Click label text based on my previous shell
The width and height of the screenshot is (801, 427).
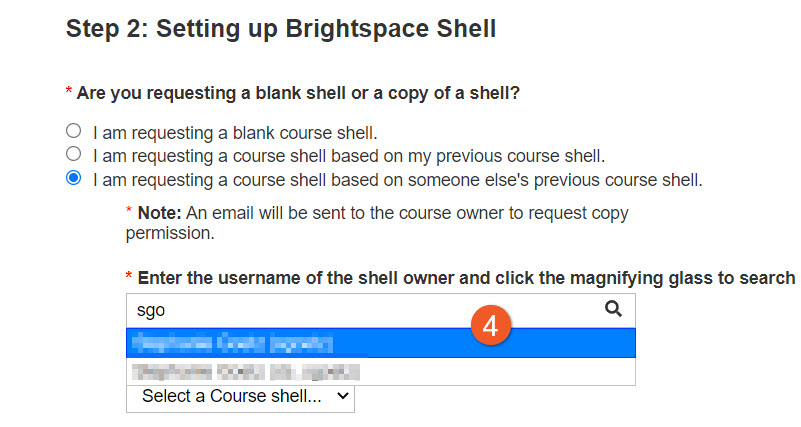tap(349, 156)
